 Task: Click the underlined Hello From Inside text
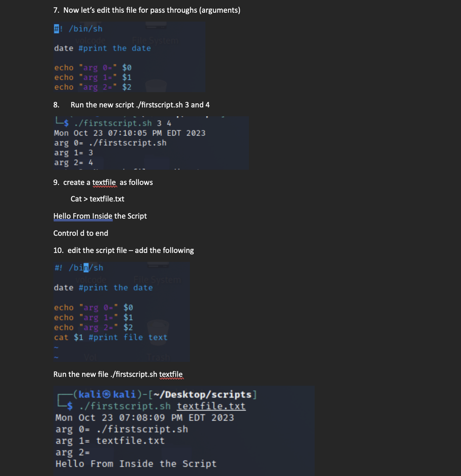tap(83, 216)
